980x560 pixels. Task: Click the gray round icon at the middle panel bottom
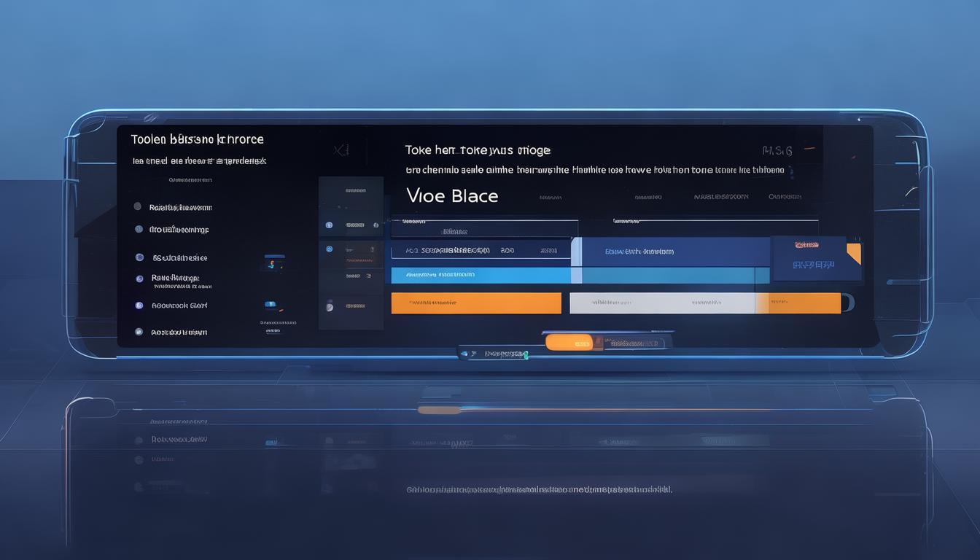coord(329,306)
